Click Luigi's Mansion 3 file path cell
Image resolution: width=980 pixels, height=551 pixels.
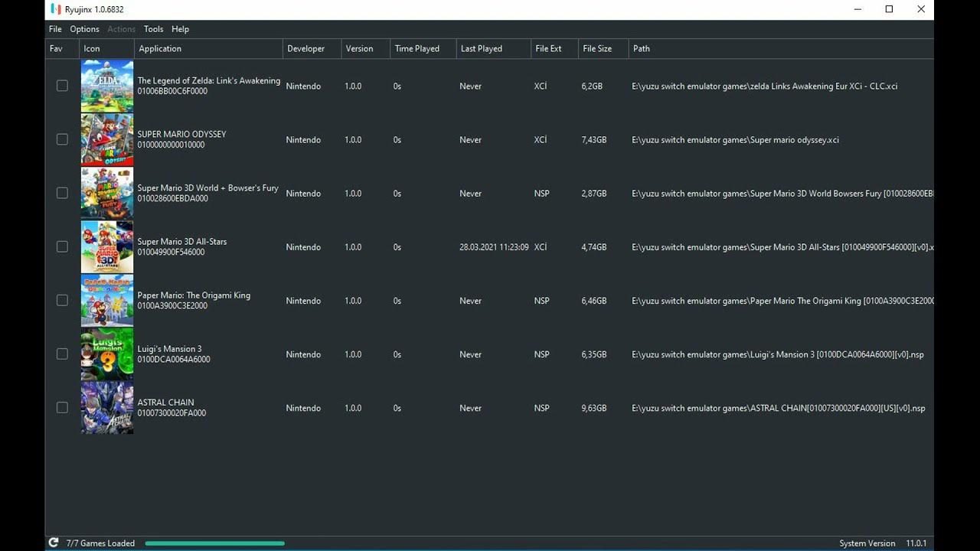(777, 354)
